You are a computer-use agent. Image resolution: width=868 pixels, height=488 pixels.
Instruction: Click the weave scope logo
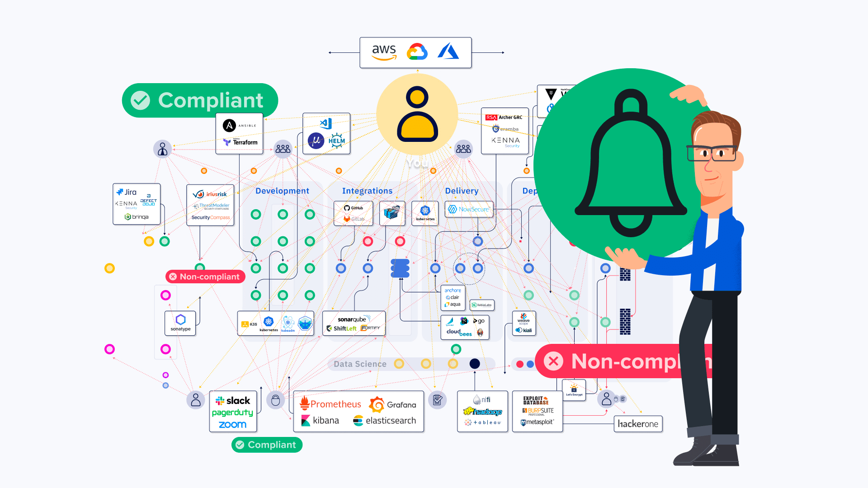click(x=524, y=319)
